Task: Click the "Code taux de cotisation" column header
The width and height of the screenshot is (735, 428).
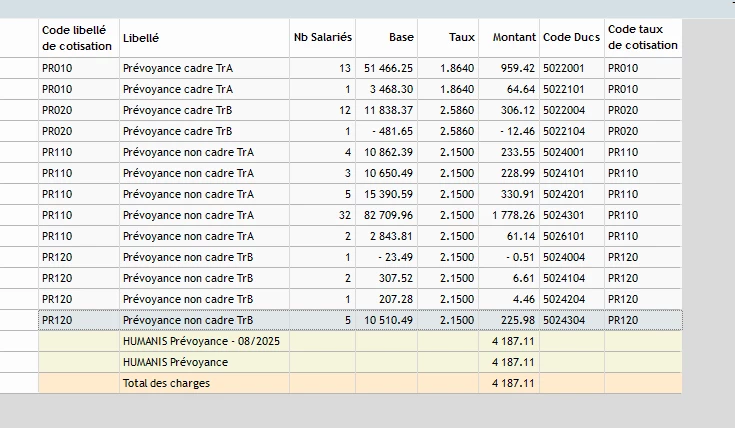Action: pos(643,38)
